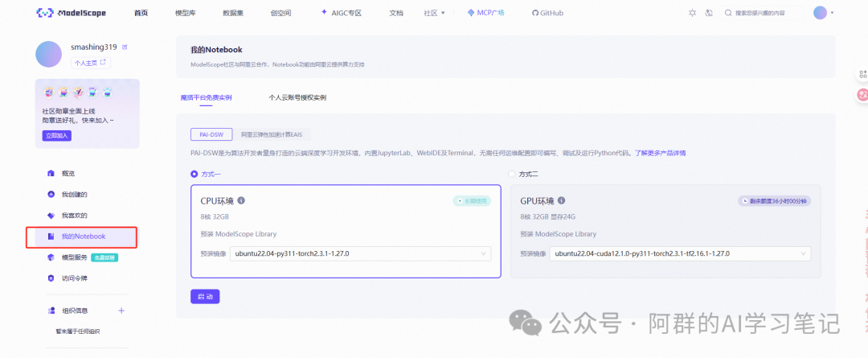Click the MCP广场 diamond icon

470,13
